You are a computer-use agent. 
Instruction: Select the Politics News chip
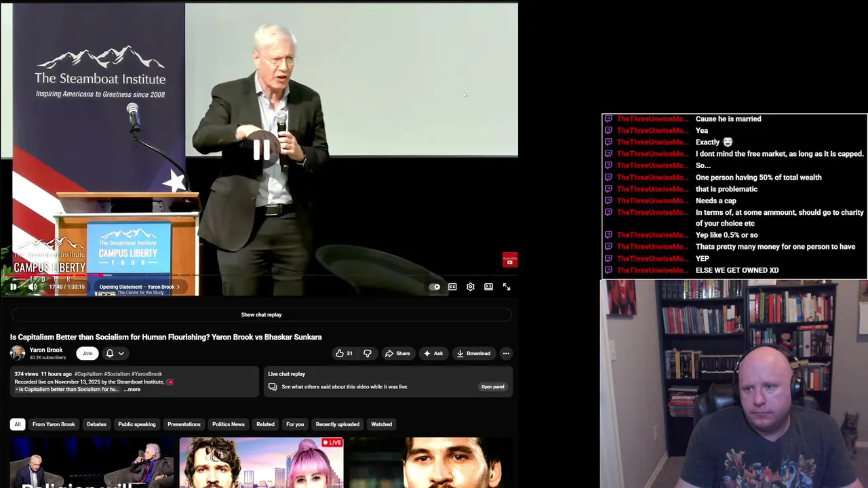point(229,424)
